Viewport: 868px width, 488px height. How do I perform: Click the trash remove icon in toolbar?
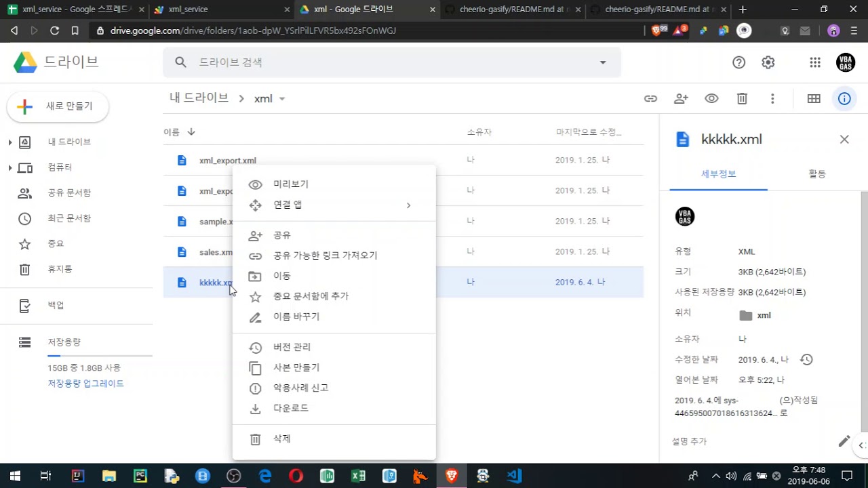point(742,99)
